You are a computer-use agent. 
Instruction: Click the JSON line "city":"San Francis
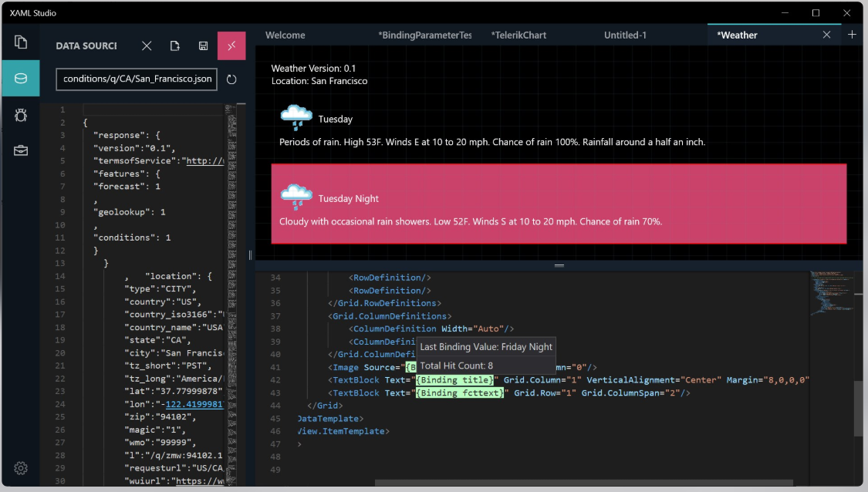click(x=174, y=353)
